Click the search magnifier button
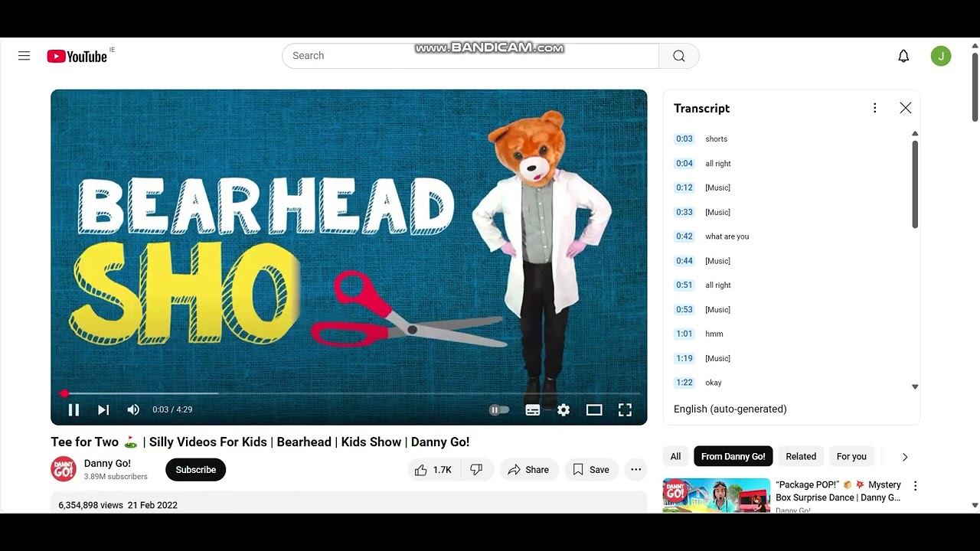The width and height of the screenshot is (980, 551). tap(679, 56)
